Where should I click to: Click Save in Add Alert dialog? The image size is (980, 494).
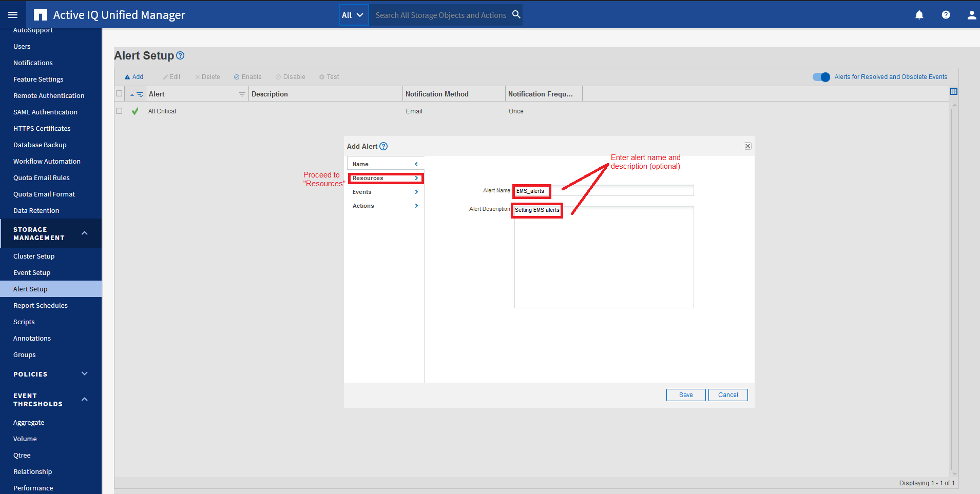click(x=686, y=395)
